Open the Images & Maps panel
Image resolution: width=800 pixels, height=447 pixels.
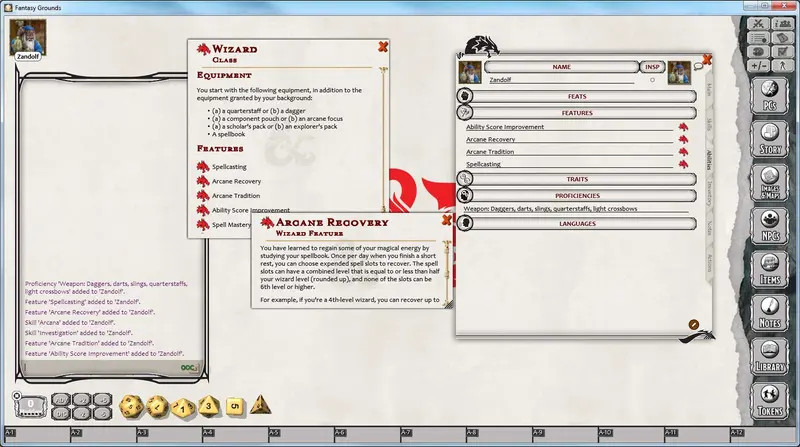[769, 183]
